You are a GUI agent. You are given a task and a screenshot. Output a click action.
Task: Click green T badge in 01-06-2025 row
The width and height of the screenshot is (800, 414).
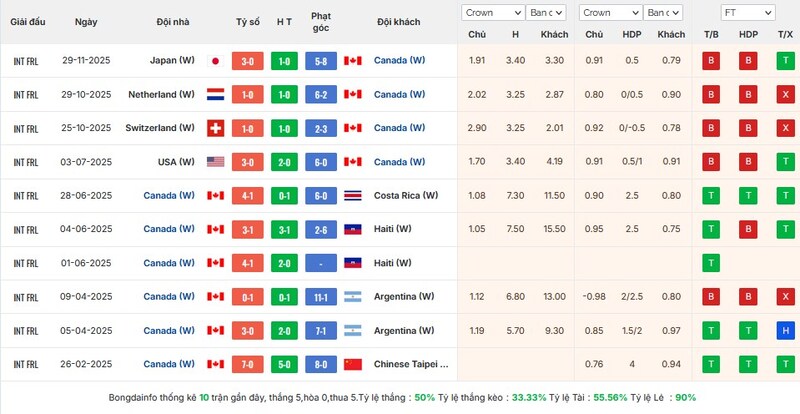pos(711,263)
